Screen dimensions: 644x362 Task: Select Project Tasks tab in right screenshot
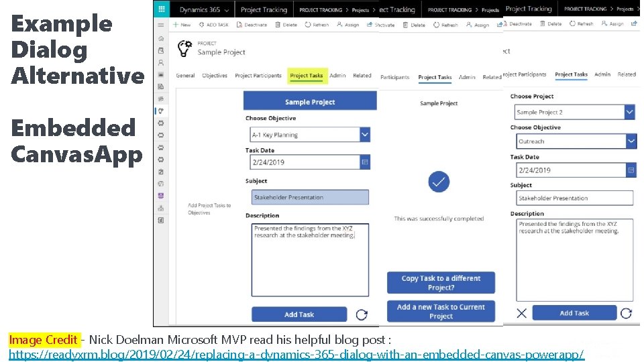pos(571,74)
